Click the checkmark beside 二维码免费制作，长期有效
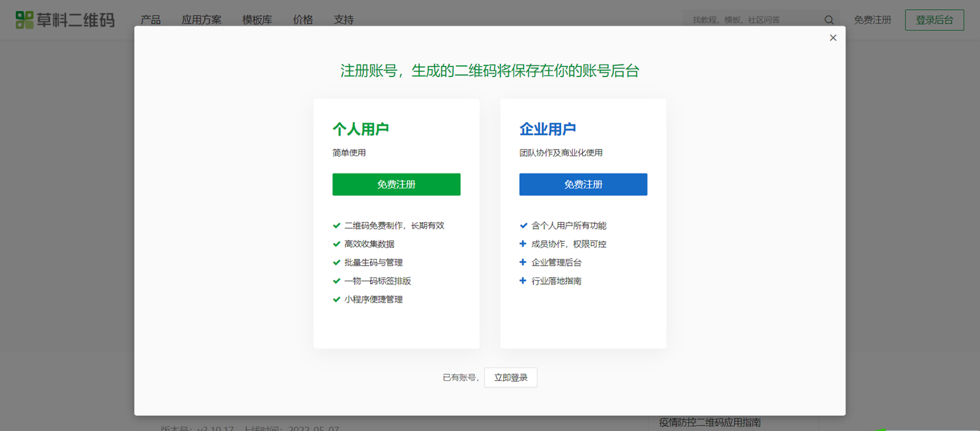Screen dimensions: 980x431 [x=337, y=225]
